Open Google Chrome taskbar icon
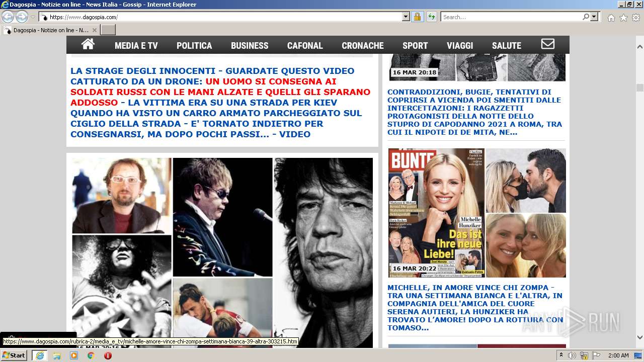Viewport: 644px width, 362px height. tap(91, 355)
